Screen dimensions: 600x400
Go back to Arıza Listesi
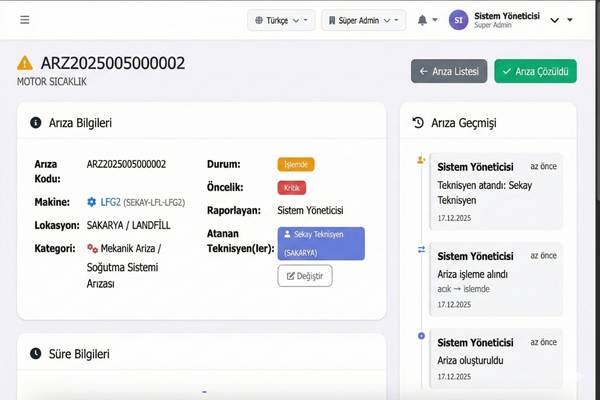[449, 71]
